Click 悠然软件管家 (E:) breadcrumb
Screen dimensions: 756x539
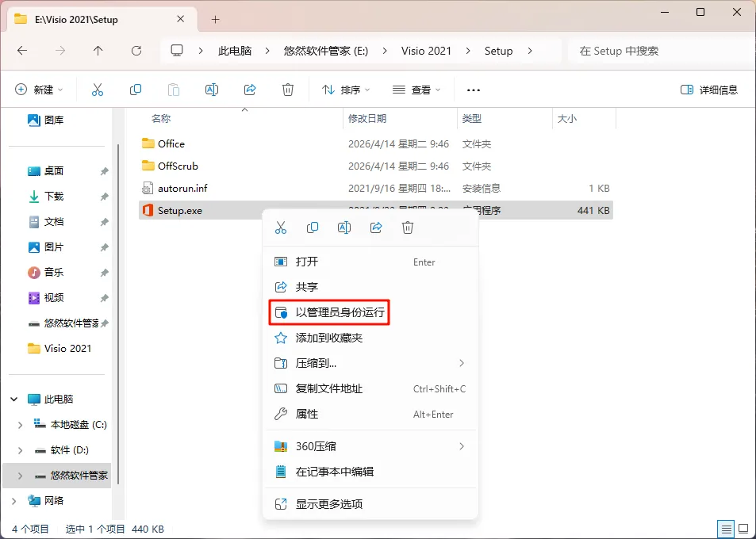pos(326,51)
